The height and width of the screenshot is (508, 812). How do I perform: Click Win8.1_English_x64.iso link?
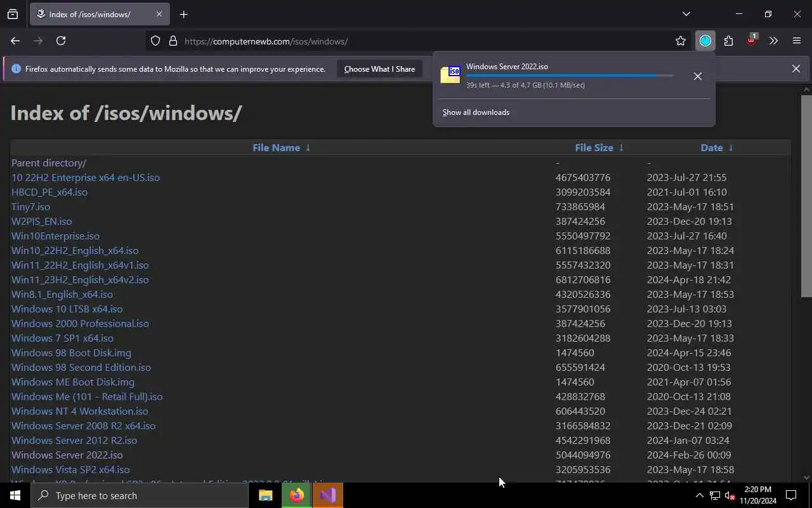click(62, 295)
